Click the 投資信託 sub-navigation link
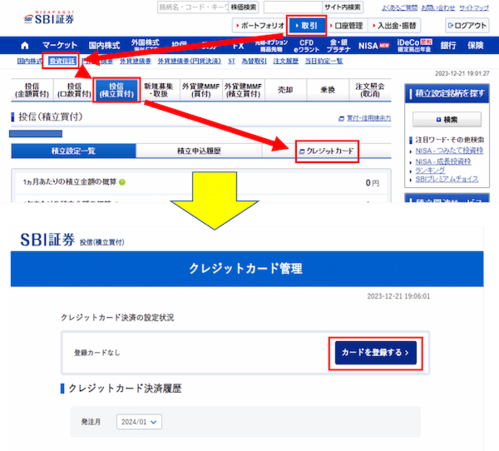499x451 pixels. click(62, 61)
